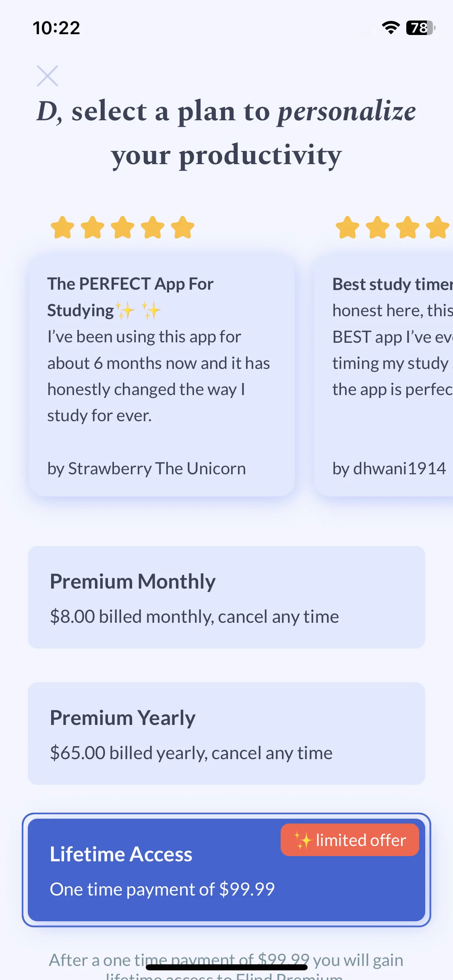453x980 pixels.
Task: Tap the one time payment of $99.99 text
Action: [162, 889]
